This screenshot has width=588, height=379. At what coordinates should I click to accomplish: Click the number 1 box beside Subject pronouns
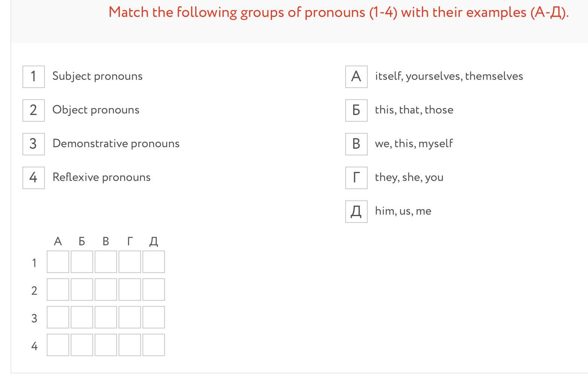click(34, 77)
